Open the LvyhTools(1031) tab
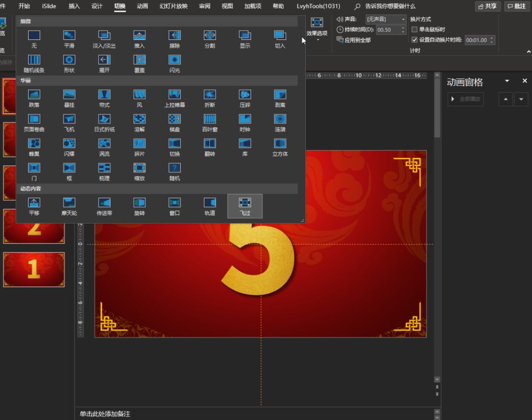The width and height of the screenshot is (532, 420). click(318, 6)
